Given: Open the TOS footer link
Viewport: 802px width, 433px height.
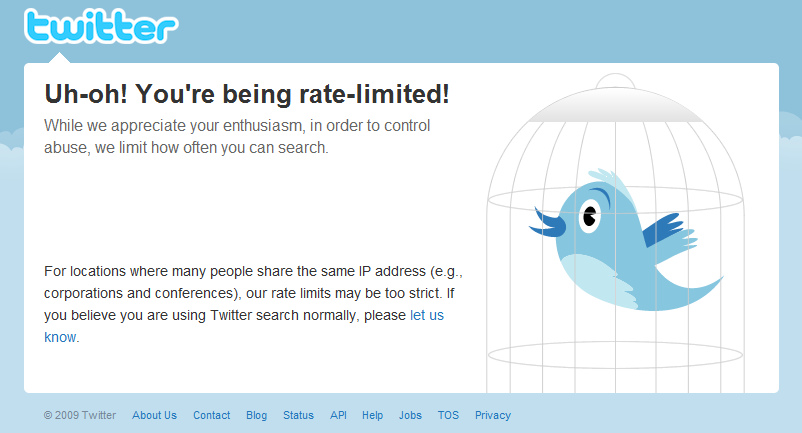Looking at the screenshot, I should click(x=448, y=415).
